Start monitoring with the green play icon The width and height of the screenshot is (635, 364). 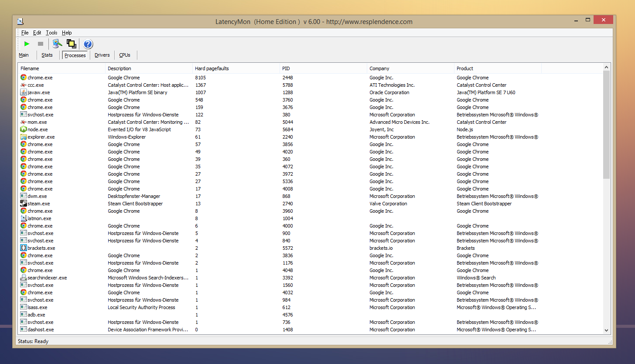[x=27, y=44]
